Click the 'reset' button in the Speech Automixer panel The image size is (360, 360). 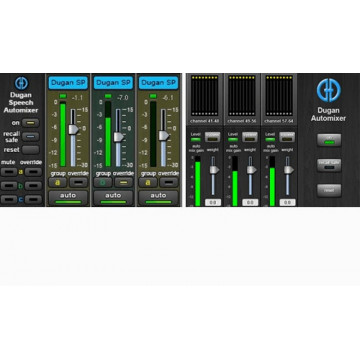[x=30, y=150]
